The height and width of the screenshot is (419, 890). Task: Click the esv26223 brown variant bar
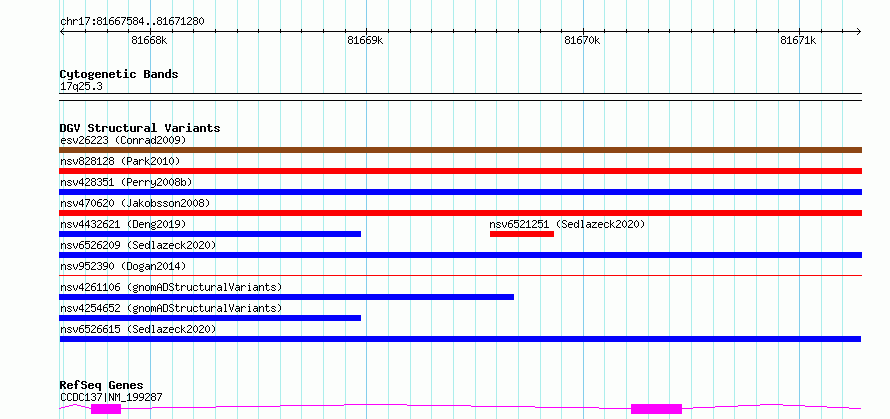[460, 150]
